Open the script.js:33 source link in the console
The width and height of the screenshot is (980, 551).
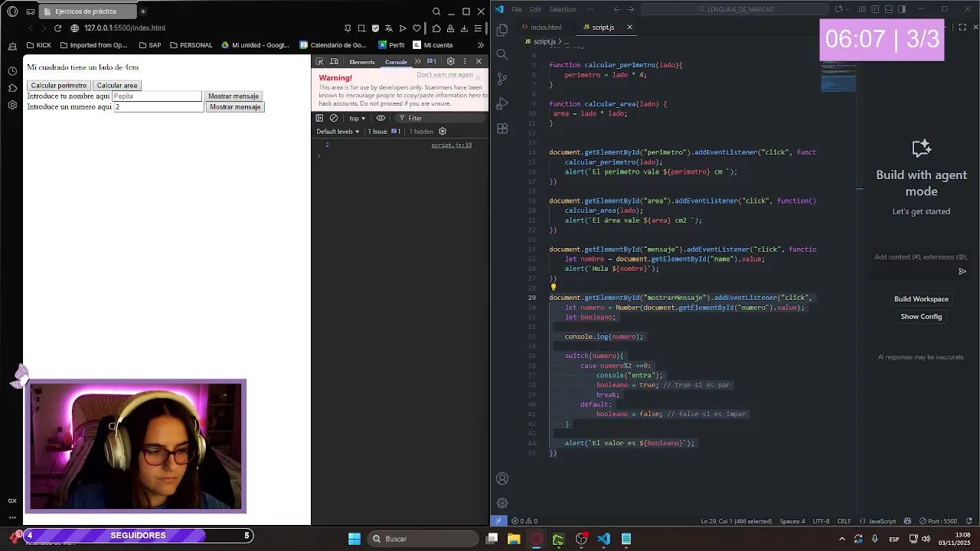pyautogui.click(x=452, y=145)
